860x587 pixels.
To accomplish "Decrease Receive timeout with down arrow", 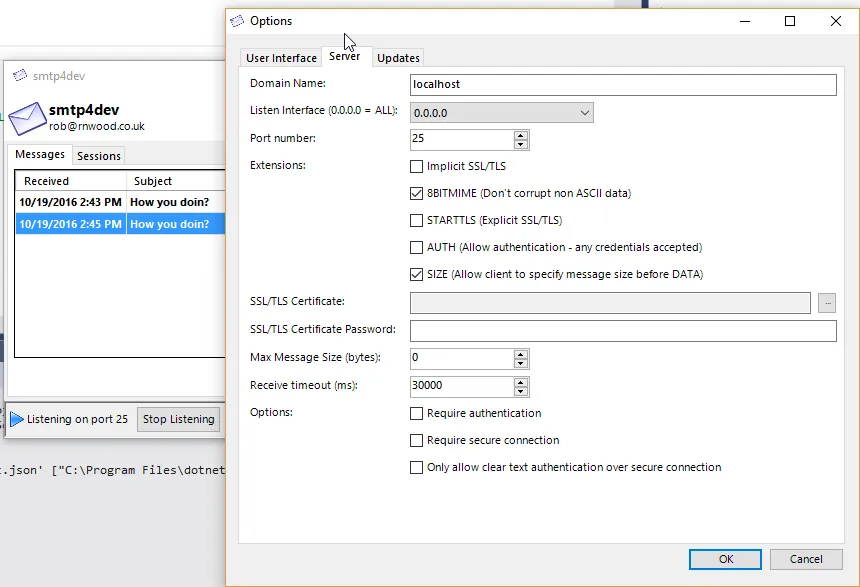I will [x=520, y=392].
